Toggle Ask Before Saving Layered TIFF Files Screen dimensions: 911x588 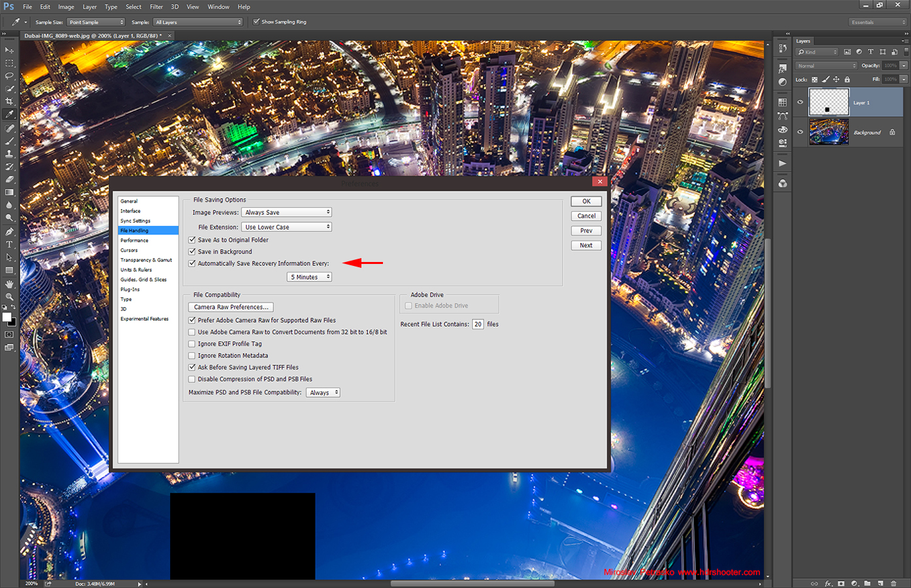tap(192, 367)
